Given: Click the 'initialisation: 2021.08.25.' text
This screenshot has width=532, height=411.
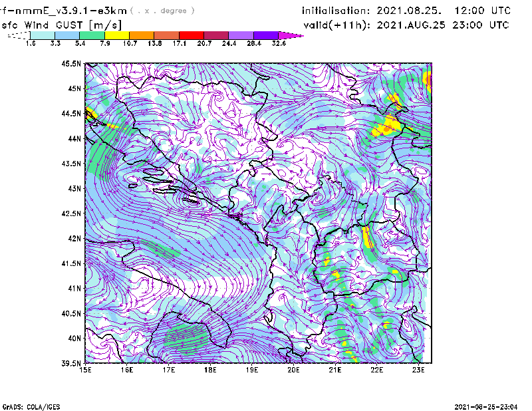Looking at the screenshot, I should 372,11.
